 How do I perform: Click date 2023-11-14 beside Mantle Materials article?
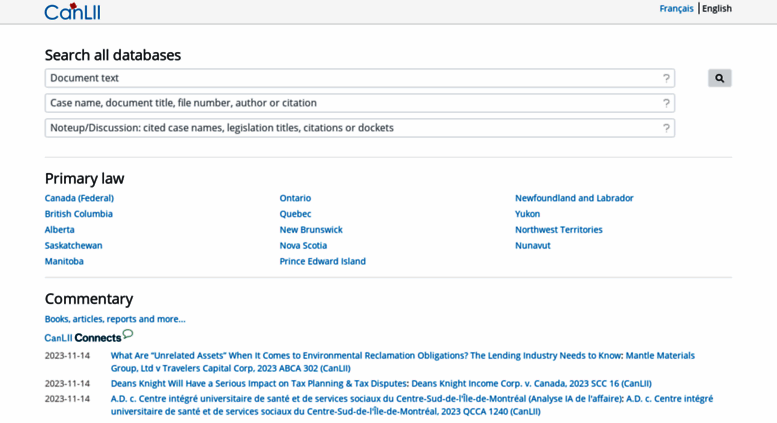click(67, 356)
